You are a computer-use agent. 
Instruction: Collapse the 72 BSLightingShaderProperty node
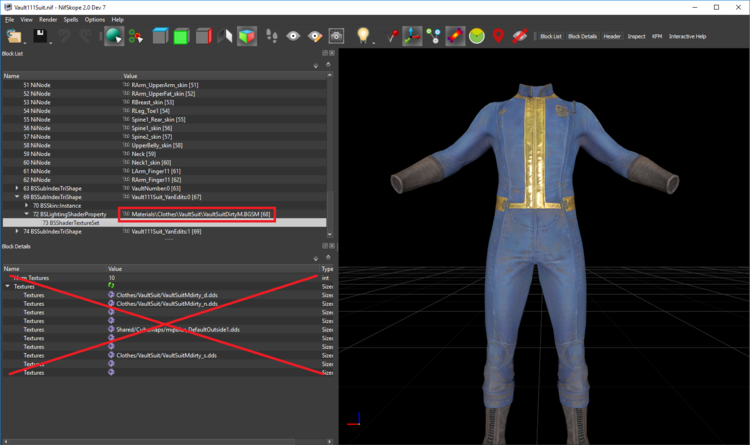[27, 214]
